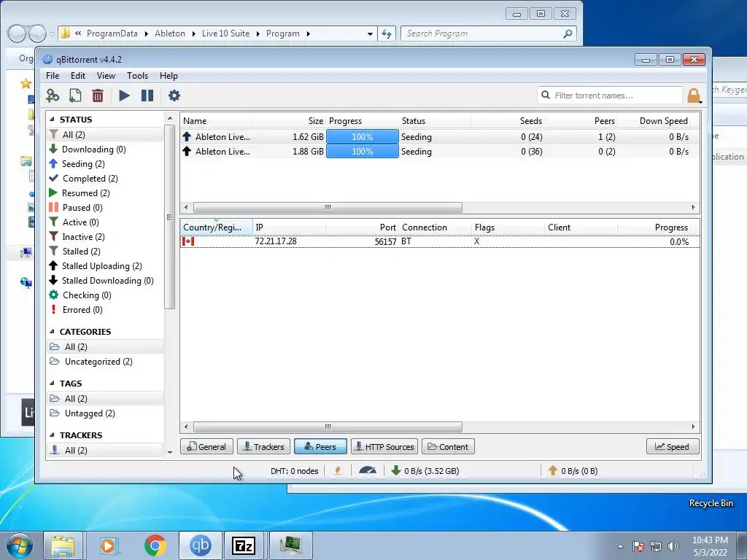
Task: Sort peers by Country/Region column header
Action: coord(216,227)
